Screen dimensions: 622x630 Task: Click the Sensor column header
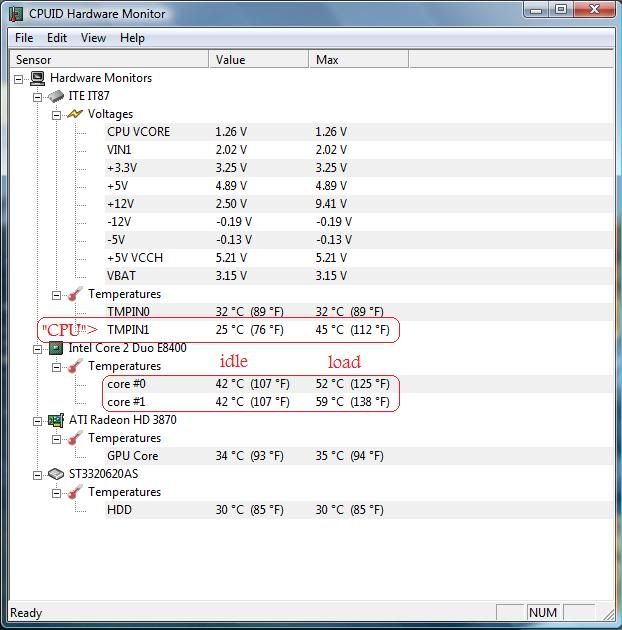point(108,59)
